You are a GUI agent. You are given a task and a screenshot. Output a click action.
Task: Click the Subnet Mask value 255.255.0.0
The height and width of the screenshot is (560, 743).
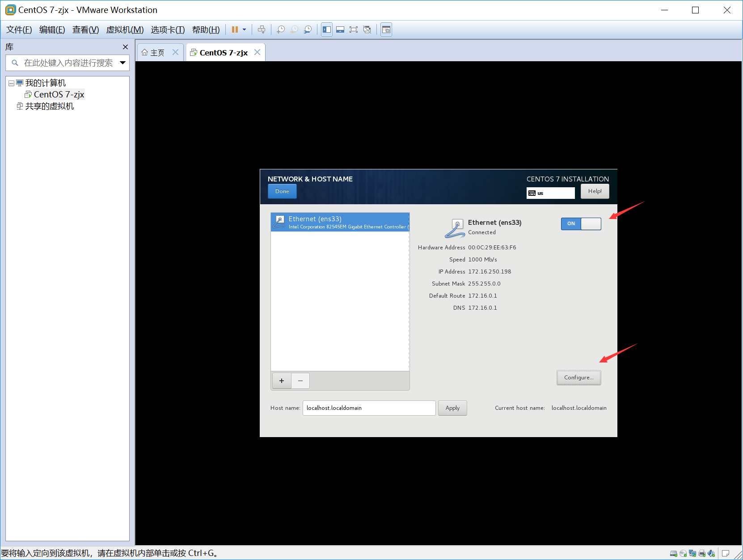coord(484,284)
